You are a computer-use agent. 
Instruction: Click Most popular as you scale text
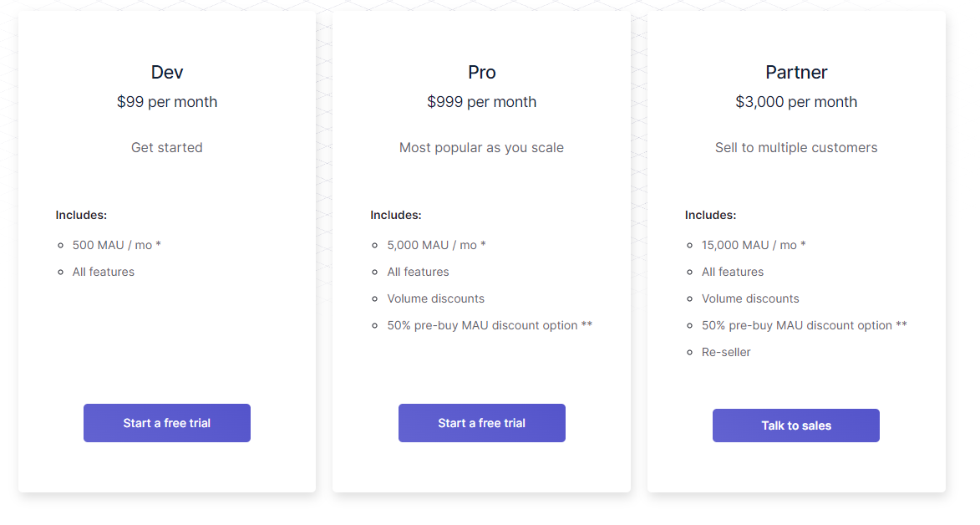482,148
